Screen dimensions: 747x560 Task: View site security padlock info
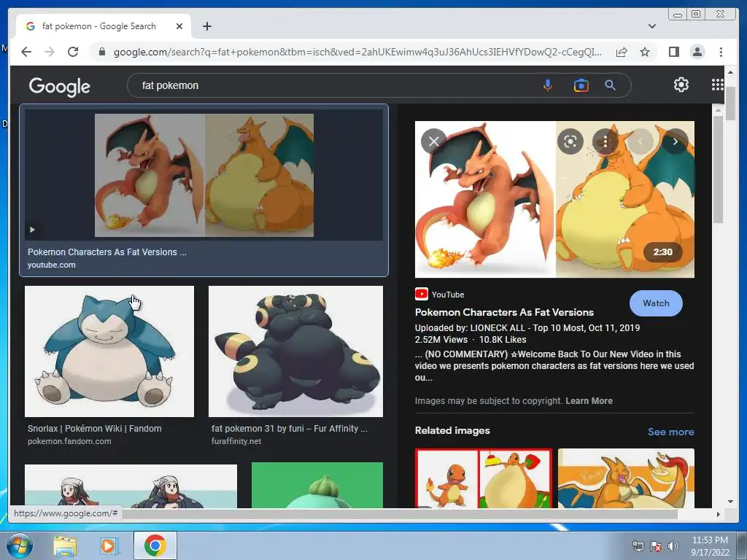101,52
